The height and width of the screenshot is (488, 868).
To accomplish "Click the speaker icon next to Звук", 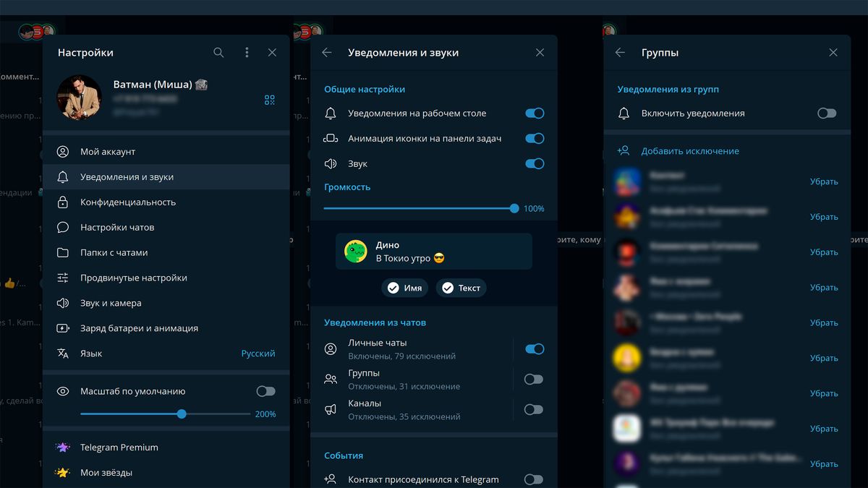I will coord(332,163).
